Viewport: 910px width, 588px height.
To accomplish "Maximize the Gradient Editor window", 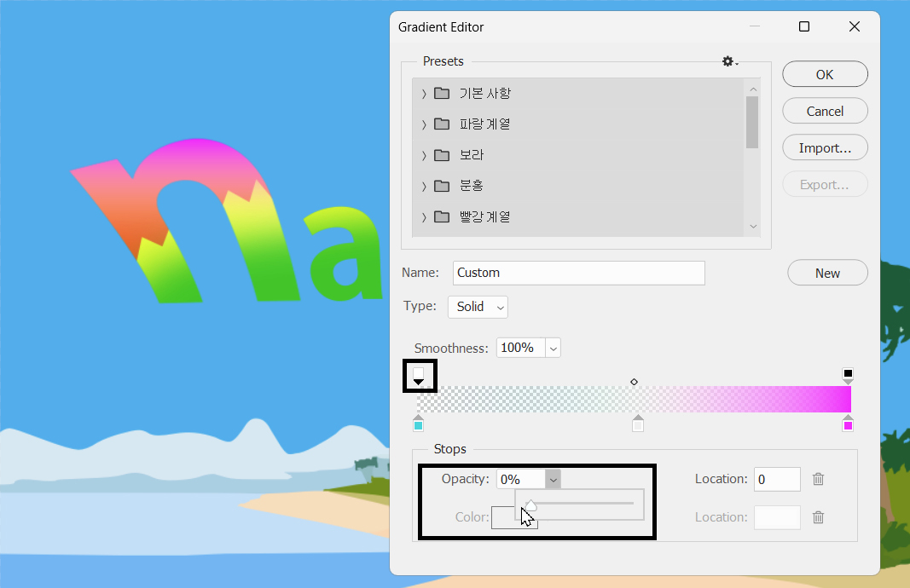I will (803, 26).
